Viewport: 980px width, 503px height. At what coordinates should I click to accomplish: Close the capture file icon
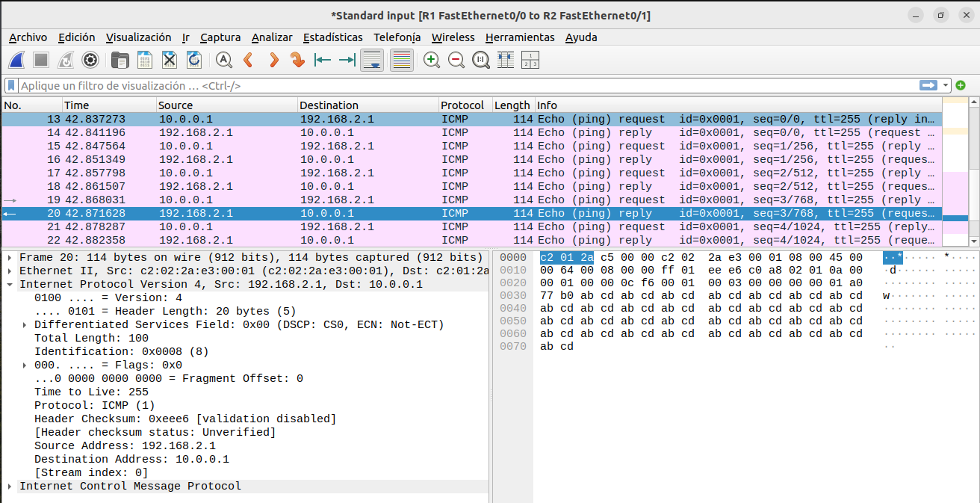tap(170, 60)
